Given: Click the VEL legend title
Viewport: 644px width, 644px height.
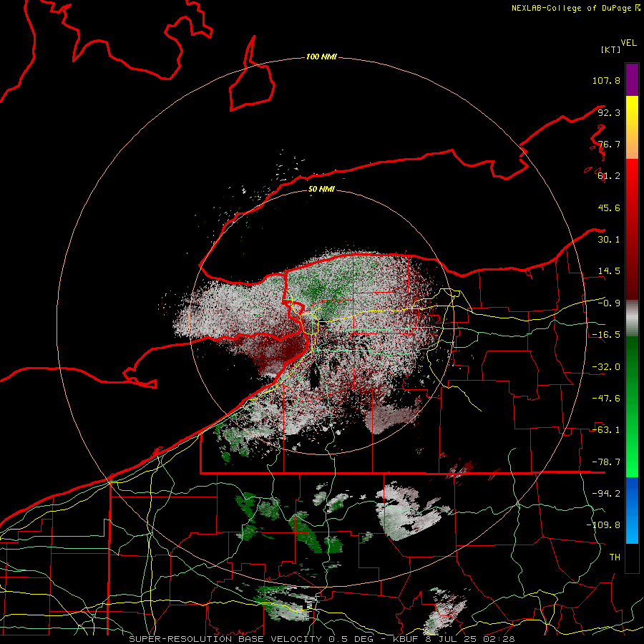Looking at the screenshot, I should pyautogui.click(x=628, y=43).
